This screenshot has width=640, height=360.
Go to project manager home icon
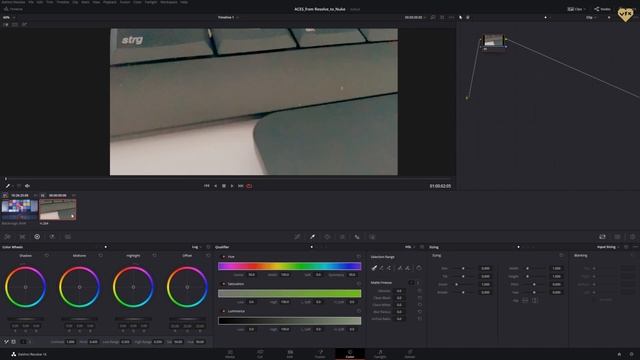619,354
